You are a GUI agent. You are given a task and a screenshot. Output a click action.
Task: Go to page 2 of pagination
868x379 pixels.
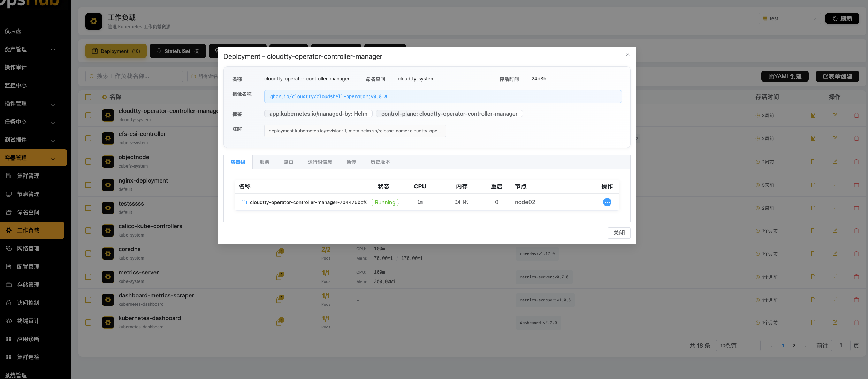(794, 346)
